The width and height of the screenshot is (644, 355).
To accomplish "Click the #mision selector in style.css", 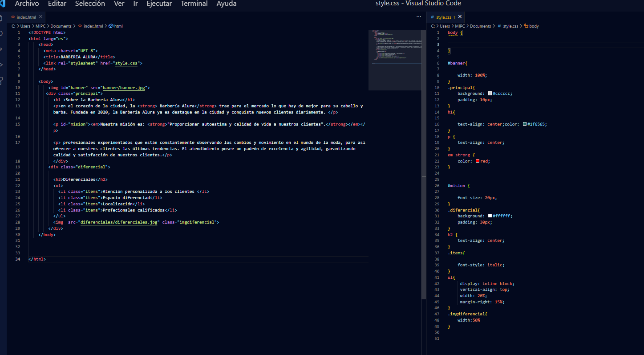I will pos(456,185).
